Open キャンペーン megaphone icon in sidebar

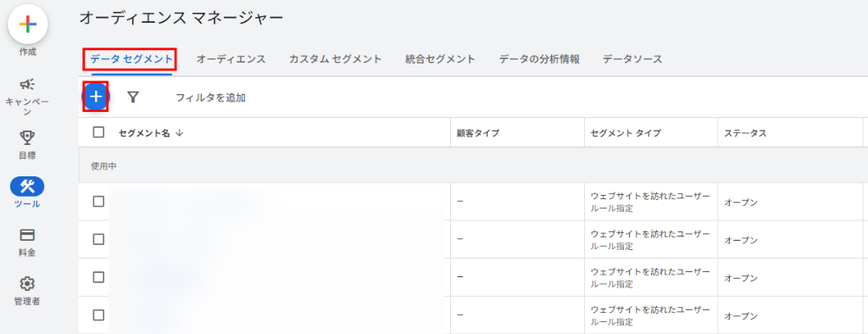[x=27, y=84]
